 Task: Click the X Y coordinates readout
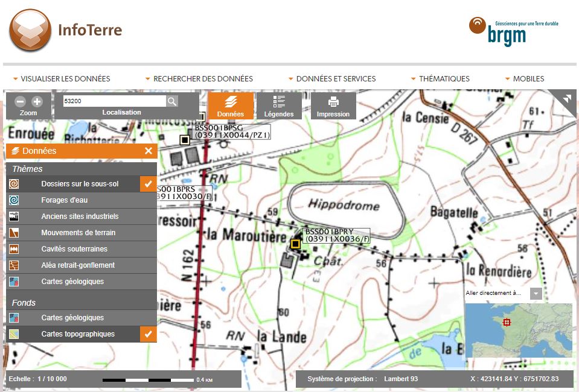coord(514,379)
